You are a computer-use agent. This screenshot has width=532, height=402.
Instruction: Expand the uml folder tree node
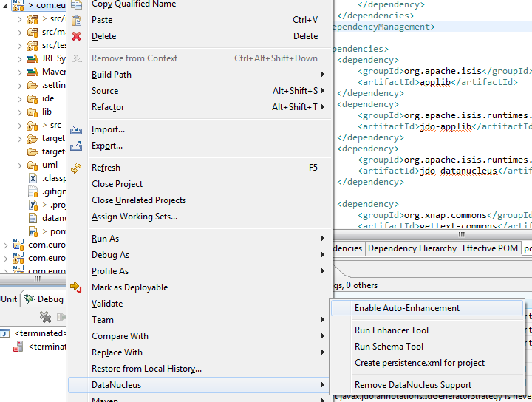click(x=21, y=165)
